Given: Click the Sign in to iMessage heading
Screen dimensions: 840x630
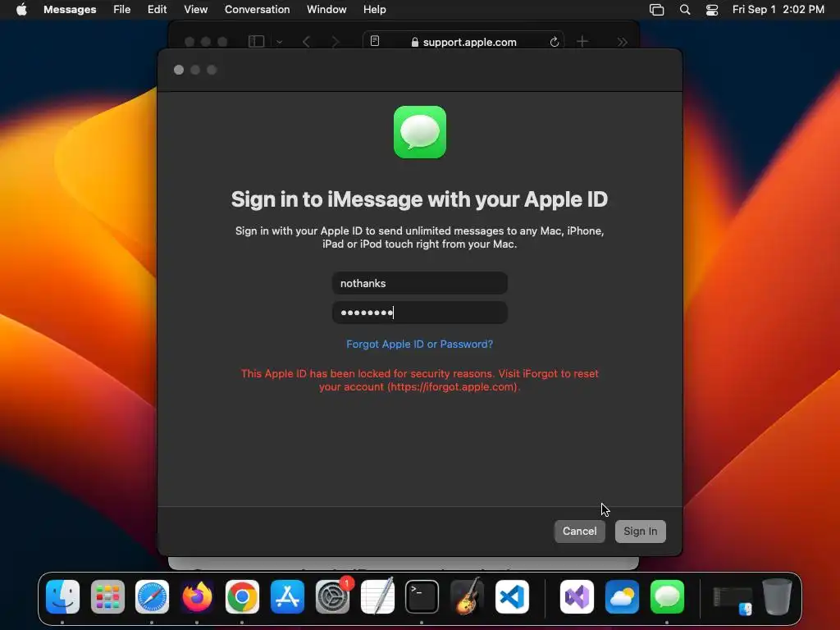Looking at the screenshot, I should click(419, 199).
